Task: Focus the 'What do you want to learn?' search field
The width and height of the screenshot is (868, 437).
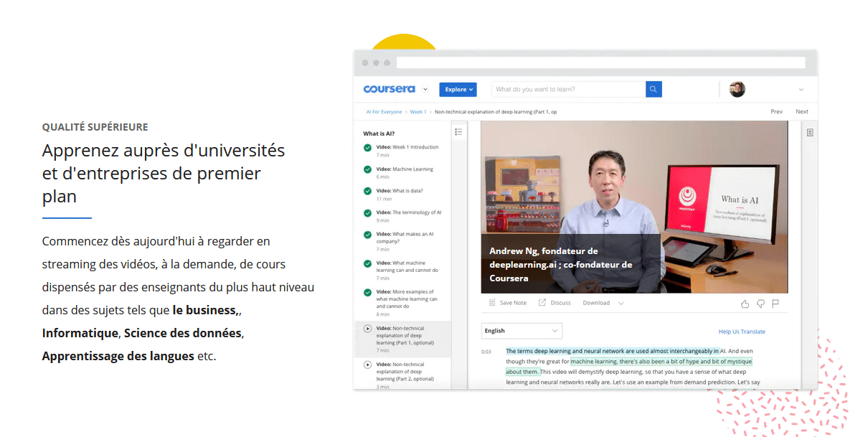Action: [568, 90]
